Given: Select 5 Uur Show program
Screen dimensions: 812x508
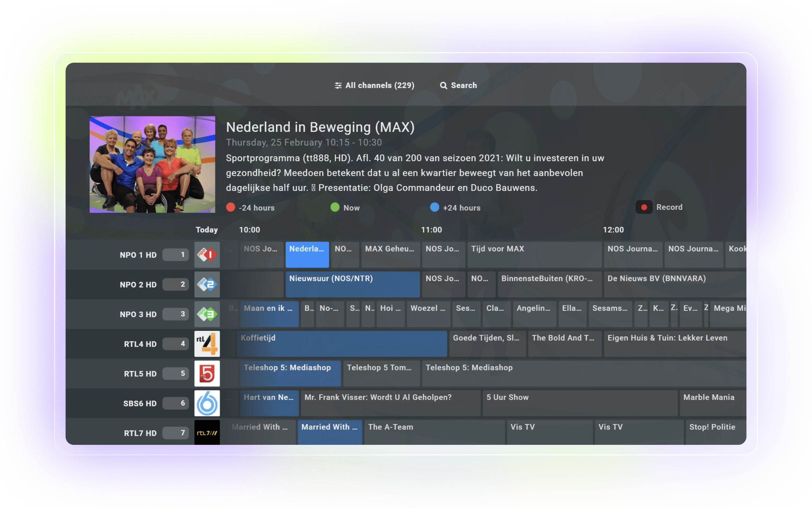Looking at the screenshot, I should (580, 403).
